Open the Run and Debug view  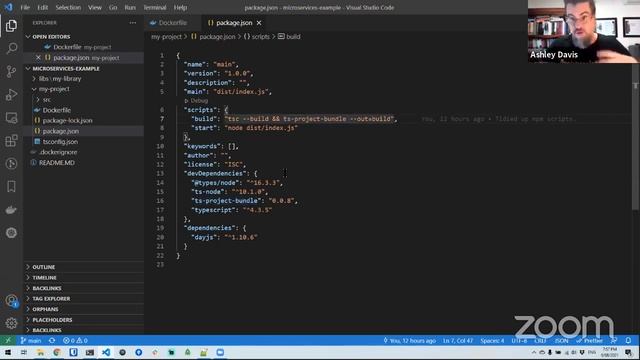pyautogui.click(x=11, y=95)
